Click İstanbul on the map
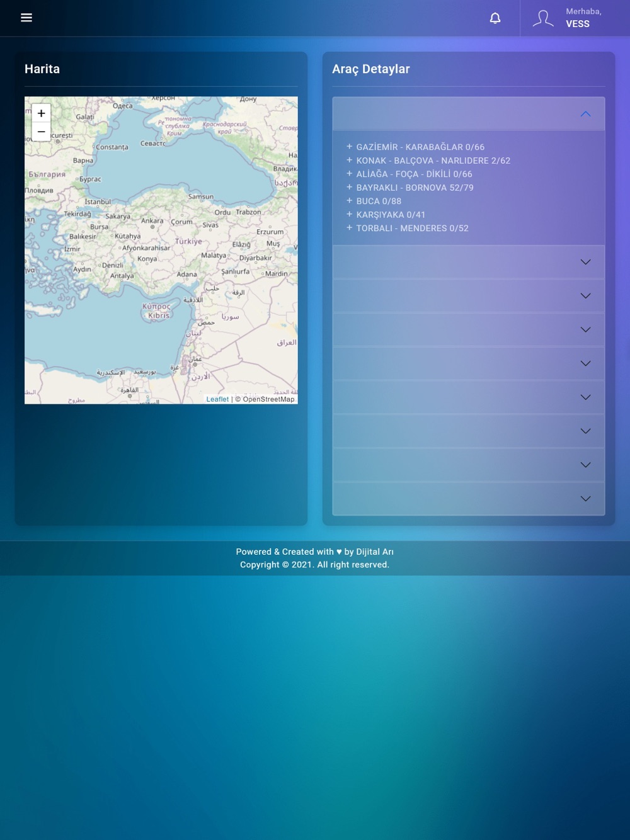Image resolution: width=630 pixels, height=840 pixels. coord(98,201)
